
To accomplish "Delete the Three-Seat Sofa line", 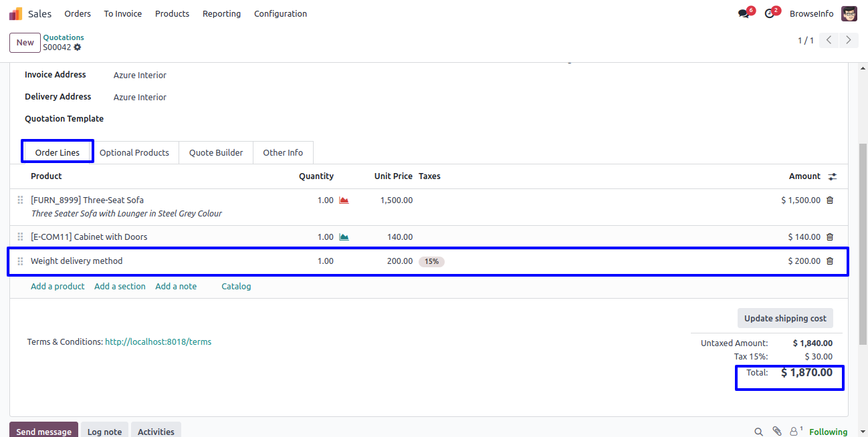I will point(830,200).
